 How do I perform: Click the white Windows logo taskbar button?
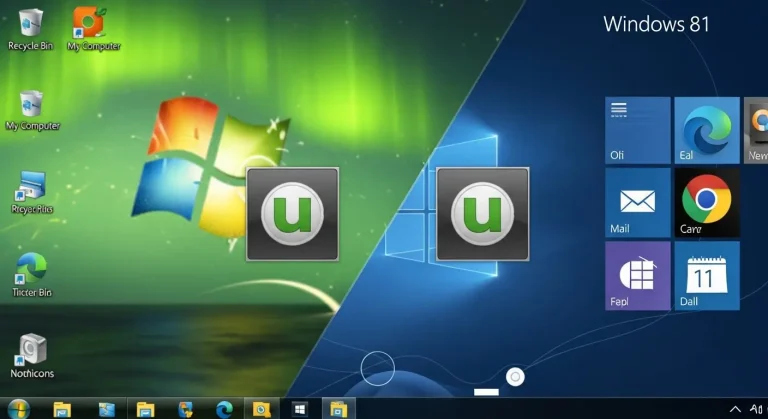click(x=300, y=409)
